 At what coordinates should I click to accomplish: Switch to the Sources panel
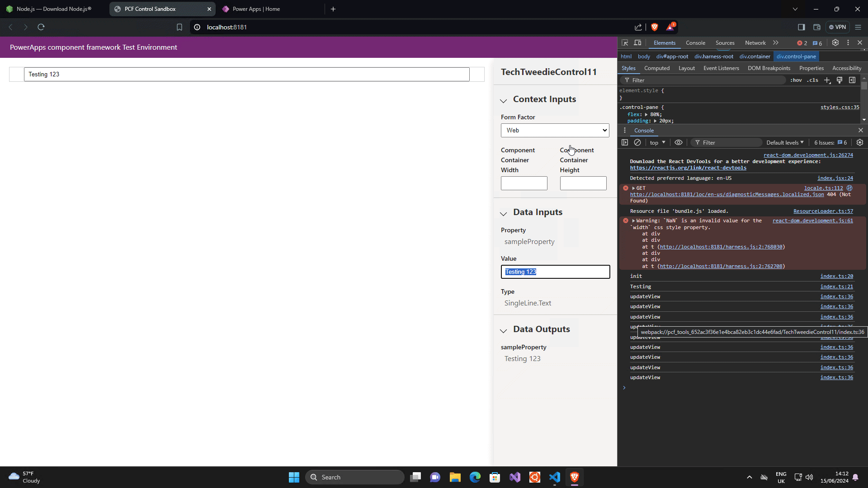click(x=725, y=43)
